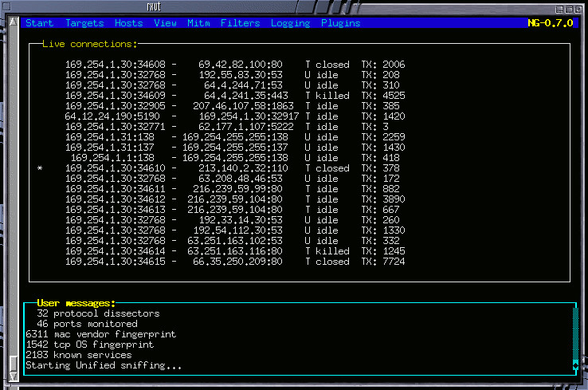Viewport: 588px width, 390px height.
Task: Click the 'Starting Unified sniffing...' message
Action: tap(104, 365)
